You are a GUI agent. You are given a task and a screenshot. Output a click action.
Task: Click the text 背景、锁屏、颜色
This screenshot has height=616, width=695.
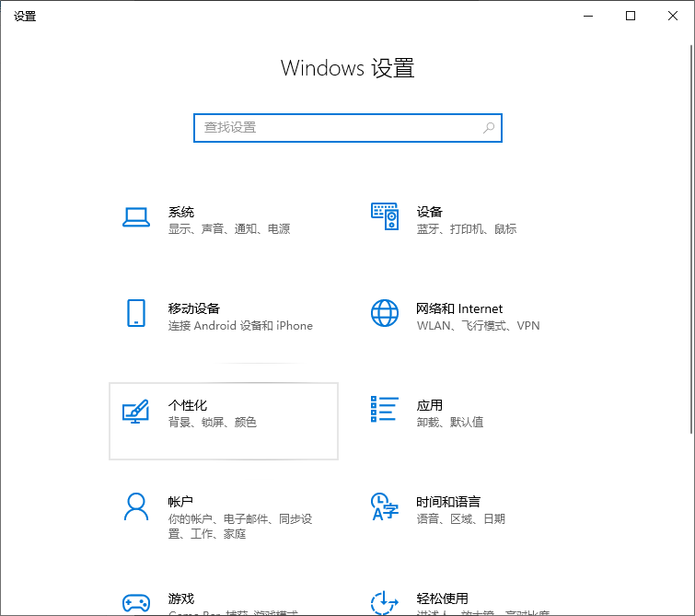pyautogui.click(x=213, y=422)
